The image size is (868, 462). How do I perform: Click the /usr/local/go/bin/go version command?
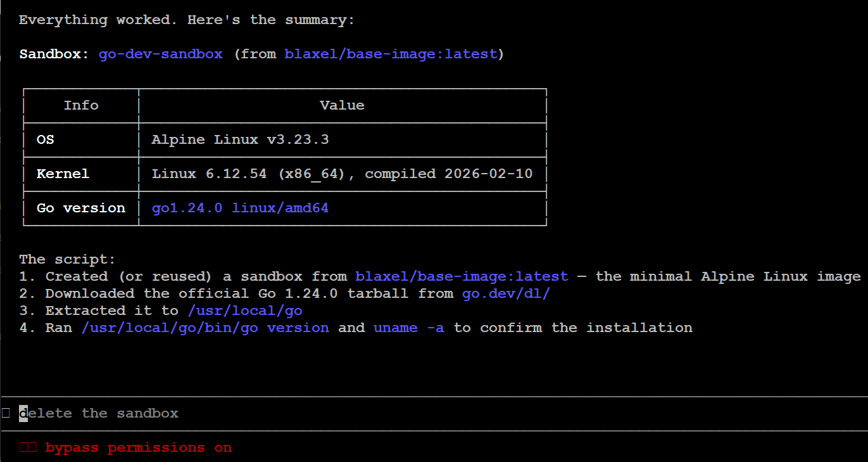[x=205, y=328]
